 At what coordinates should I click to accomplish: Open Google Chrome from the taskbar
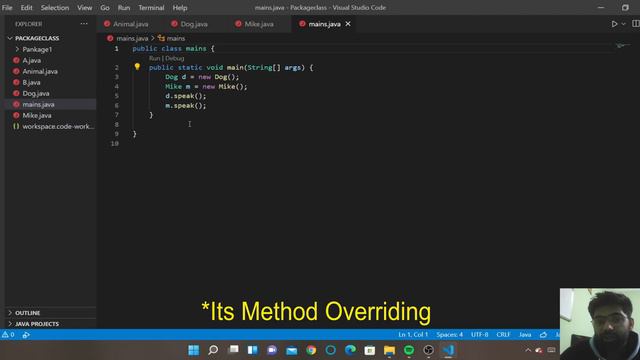point(311,350)
